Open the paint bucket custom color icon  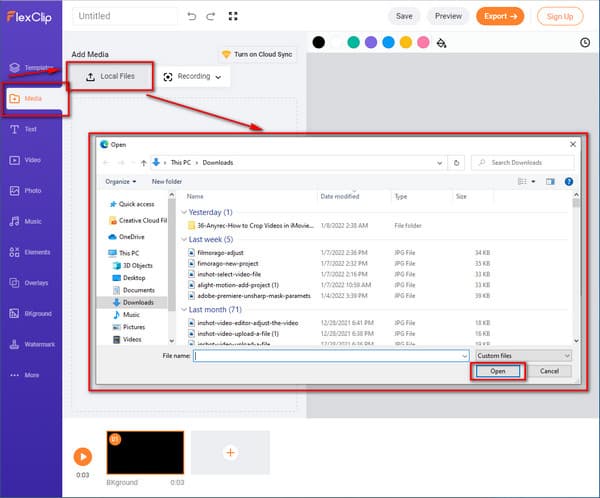coord(441,43)
